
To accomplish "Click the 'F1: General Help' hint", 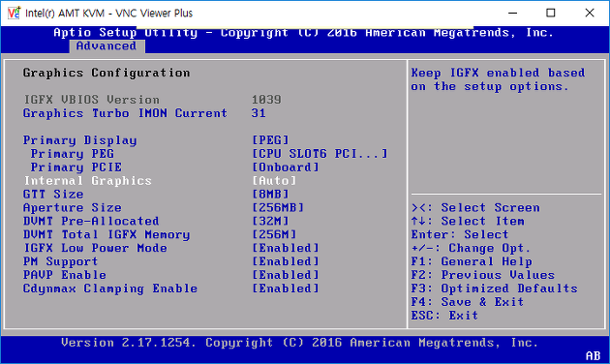I will [x=472, y=261].
